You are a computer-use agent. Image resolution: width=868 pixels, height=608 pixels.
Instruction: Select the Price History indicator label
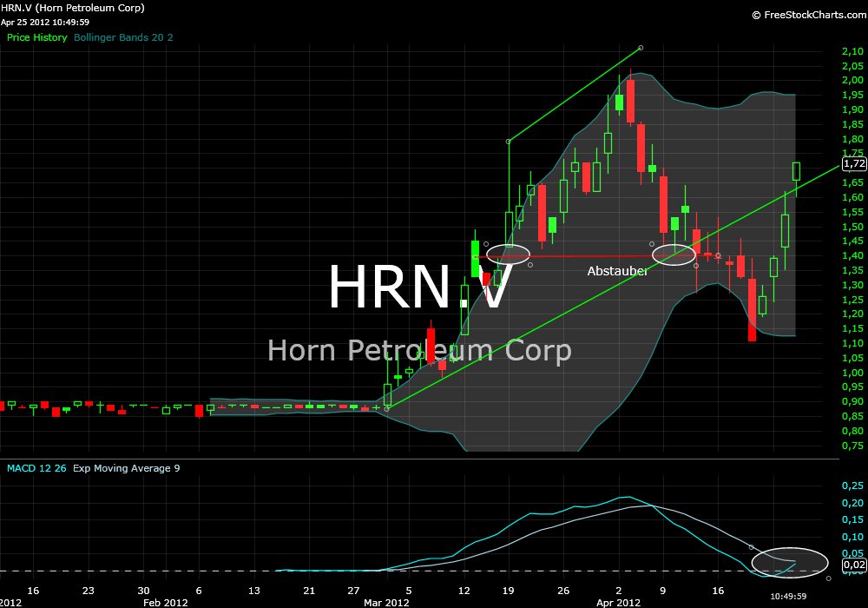37,37
